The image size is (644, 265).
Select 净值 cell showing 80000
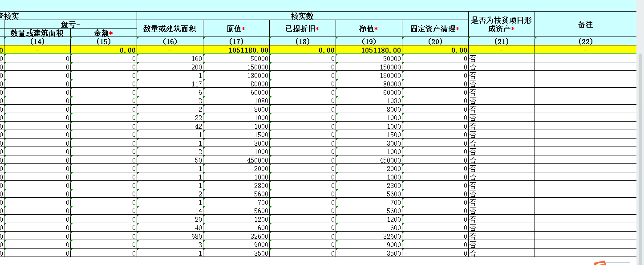pyautogui.click(x=369, y=84)
